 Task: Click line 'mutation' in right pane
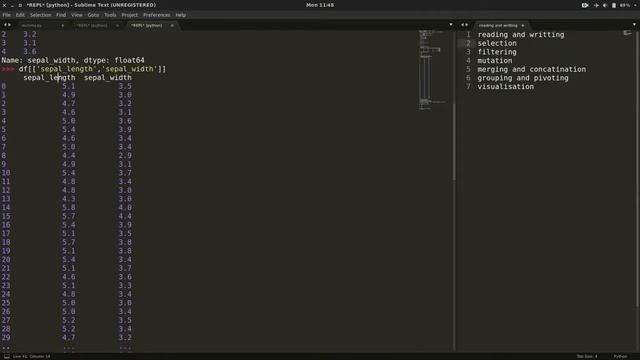(495, 60)
